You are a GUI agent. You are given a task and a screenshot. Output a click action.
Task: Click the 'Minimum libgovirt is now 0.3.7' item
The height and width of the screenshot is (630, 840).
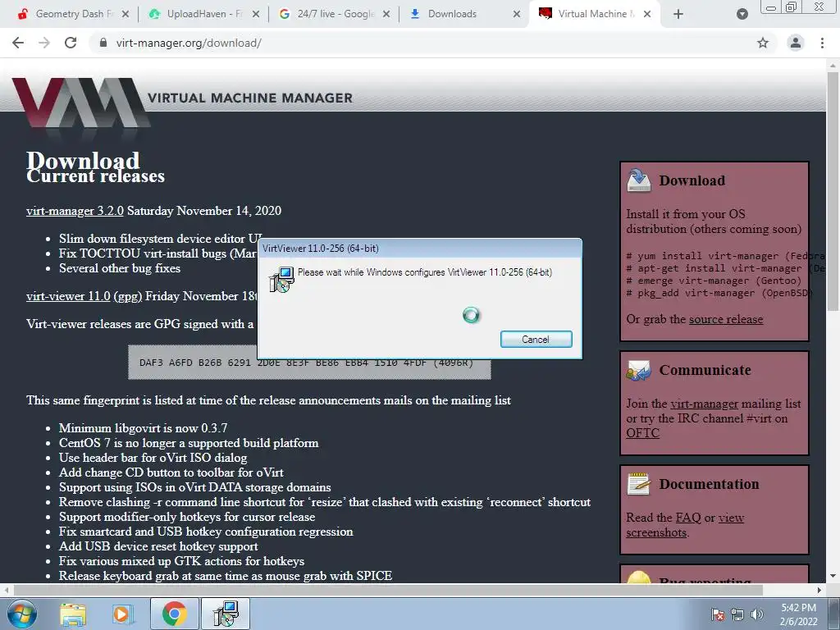pyautogui.click(x=143, y=428)
